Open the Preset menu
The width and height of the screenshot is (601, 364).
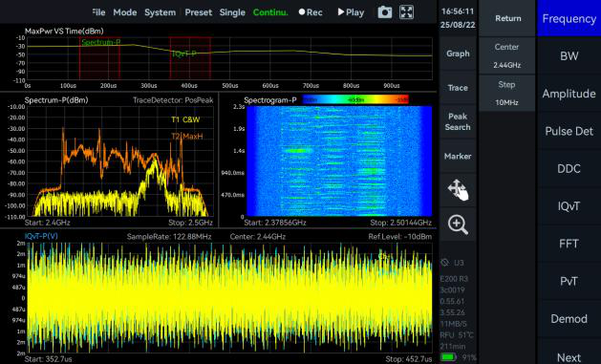tap(198, 12)
